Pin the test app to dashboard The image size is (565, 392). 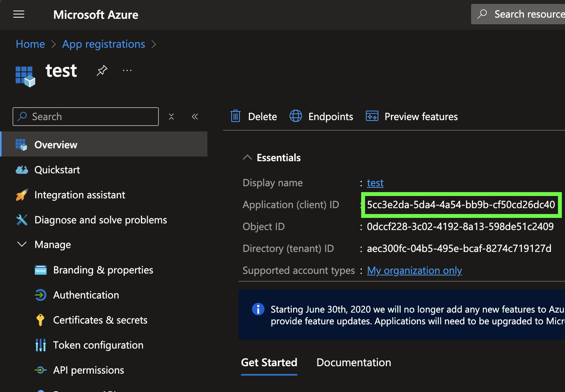tap(102, 71)
